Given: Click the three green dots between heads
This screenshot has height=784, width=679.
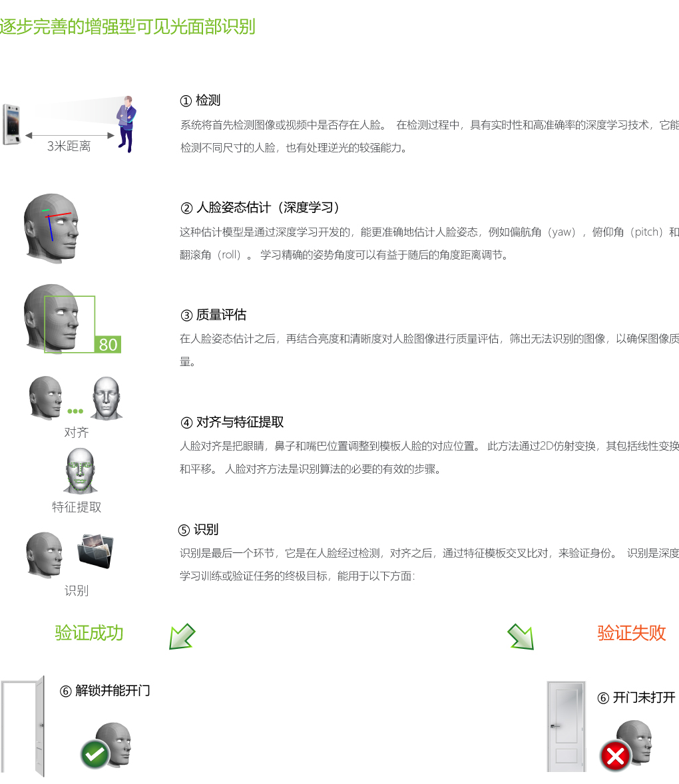Looking at the screenshot, I should (75, 411).
